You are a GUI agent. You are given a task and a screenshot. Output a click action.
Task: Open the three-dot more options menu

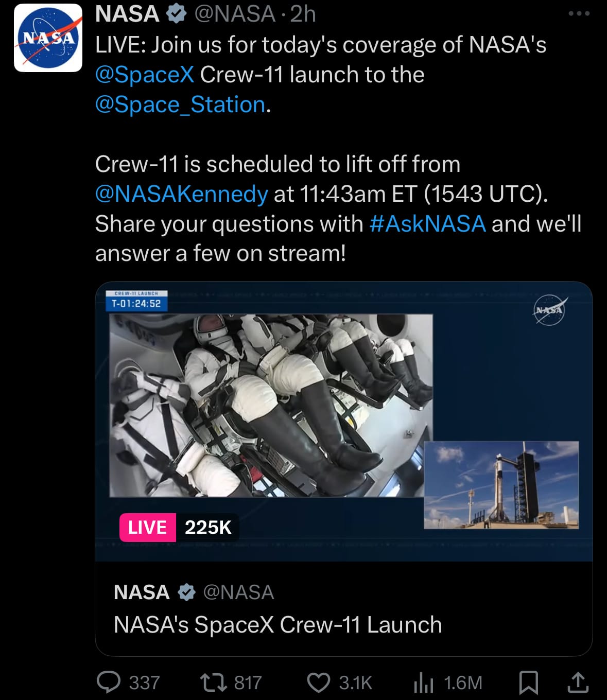tap(579, 14)
